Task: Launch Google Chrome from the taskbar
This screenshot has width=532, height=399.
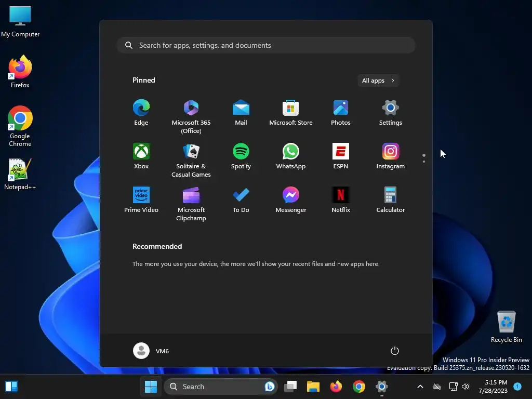Action: click(358, 387)
